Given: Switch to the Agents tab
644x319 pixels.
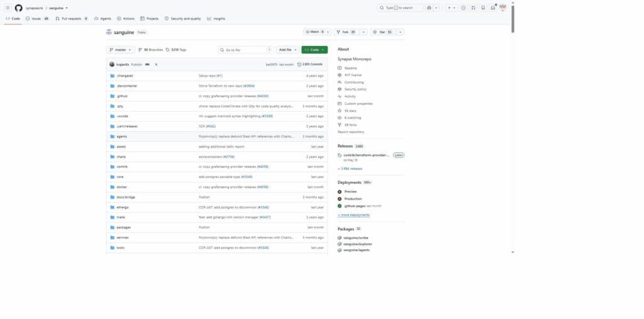Looking at the screenshot, I should tap(103, 18).
